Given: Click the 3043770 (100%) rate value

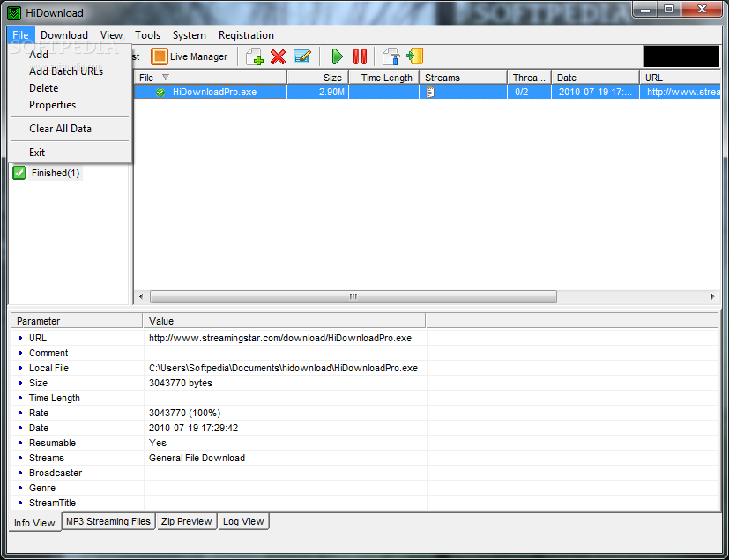Looking at the screenshot, I should (x=184, y=413).
